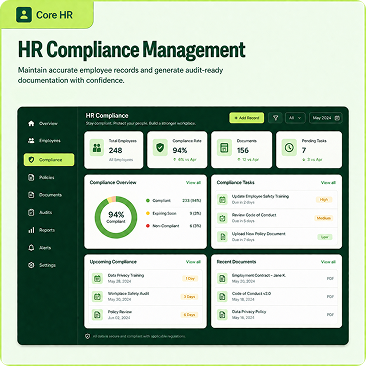This screenshot has height=366, width=366.
Task: Click the 94% Compliant donut chart
Action: coord(116,217)
